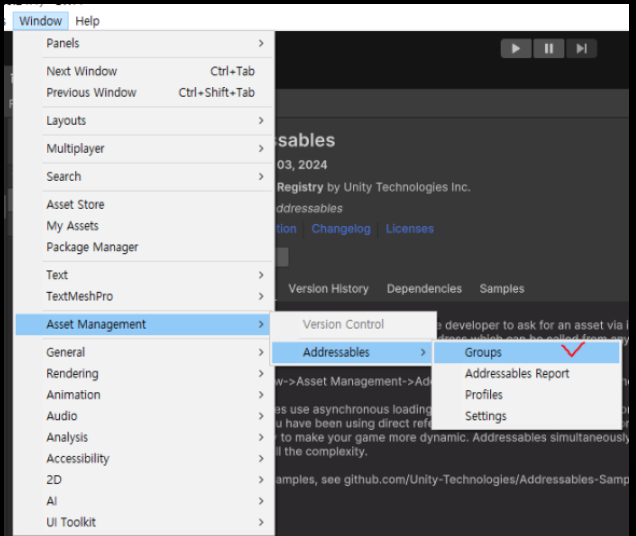The image size is (636, 536).
Task: Click the Unity Technologies Inc. author text
Action: [407, 187]
